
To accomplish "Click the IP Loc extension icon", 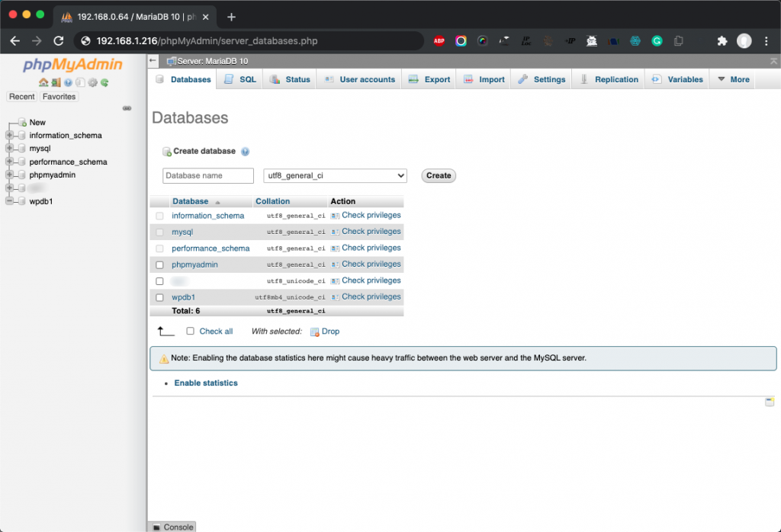I will [x=526, y=41].
